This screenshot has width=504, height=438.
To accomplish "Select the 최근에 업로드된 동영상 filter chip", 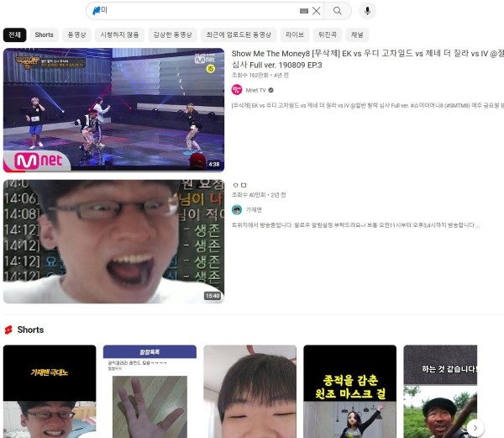I will pos(239,34).
